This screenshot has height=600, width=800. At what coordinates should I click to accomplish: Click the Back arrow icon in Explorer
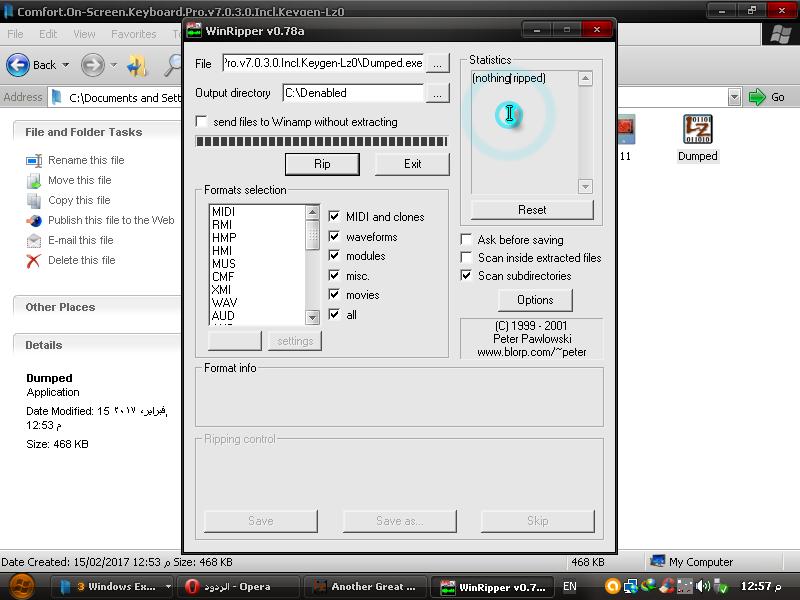(18, 65)
